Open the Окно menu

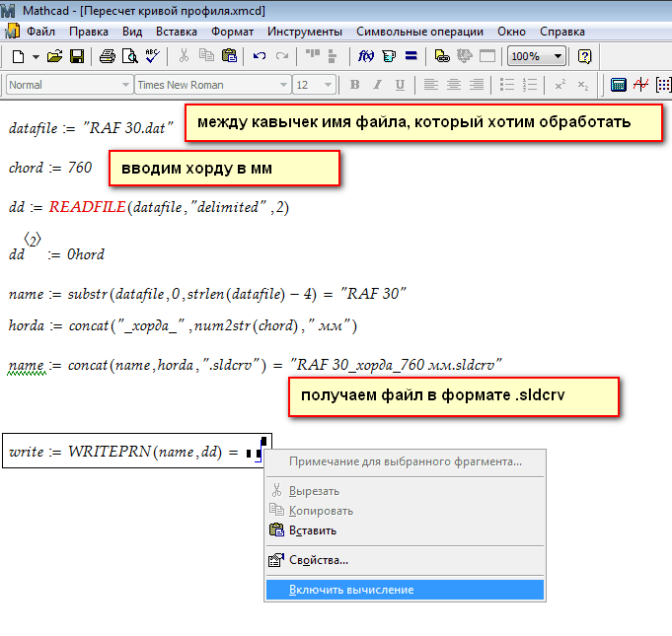511,32
